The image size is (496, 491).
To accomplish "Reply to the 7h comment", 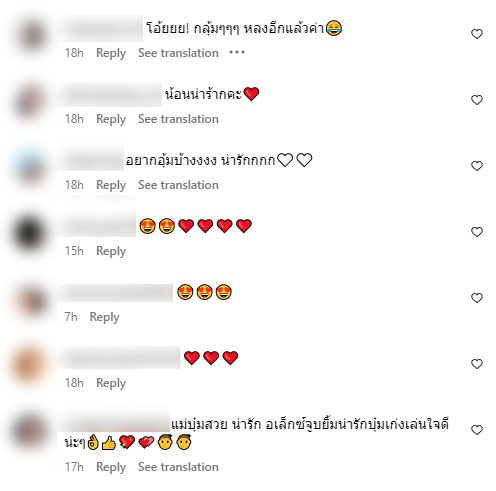I will (104, 317).
